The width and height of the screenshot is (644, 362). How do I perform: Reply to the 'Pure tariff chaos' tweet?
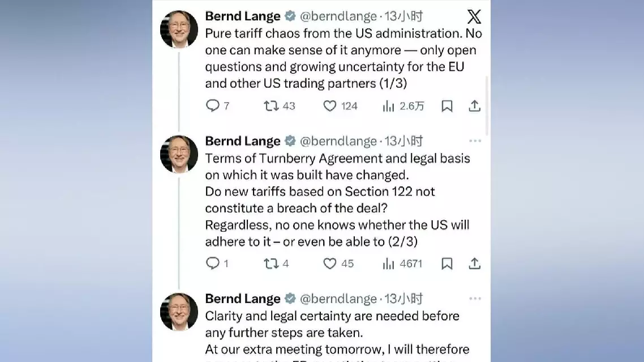coord(212,106)
